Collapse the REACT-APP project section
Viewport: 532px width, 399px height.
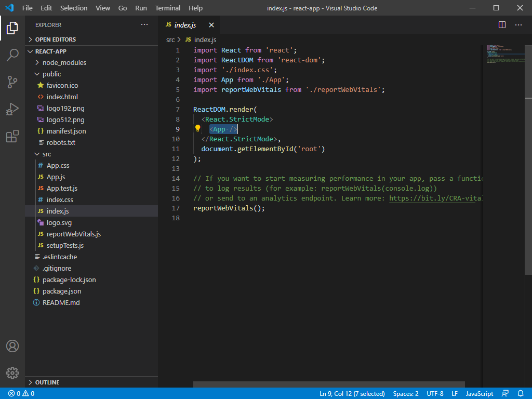click(x=91, y=51)
